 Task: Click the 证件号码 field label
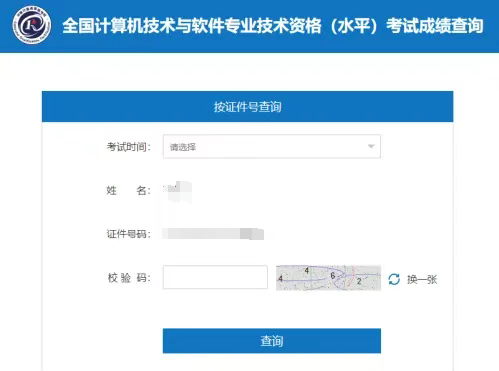(129, 234)
